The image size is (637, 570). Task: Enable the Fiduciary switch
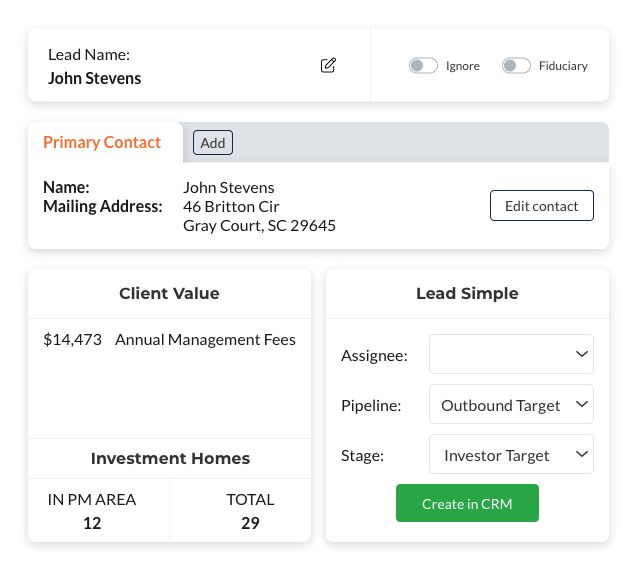point(516,66)
